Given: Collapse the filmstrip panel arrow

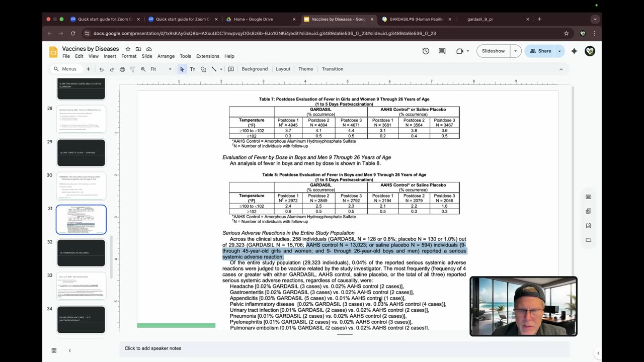Looking at the screenshot, I should tap(69, 350).
